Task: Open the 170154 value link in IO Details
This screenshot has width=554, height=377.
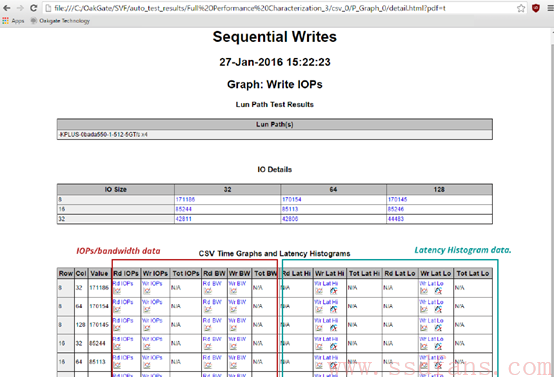Action: pyautogui.click(x=291, y=200)
